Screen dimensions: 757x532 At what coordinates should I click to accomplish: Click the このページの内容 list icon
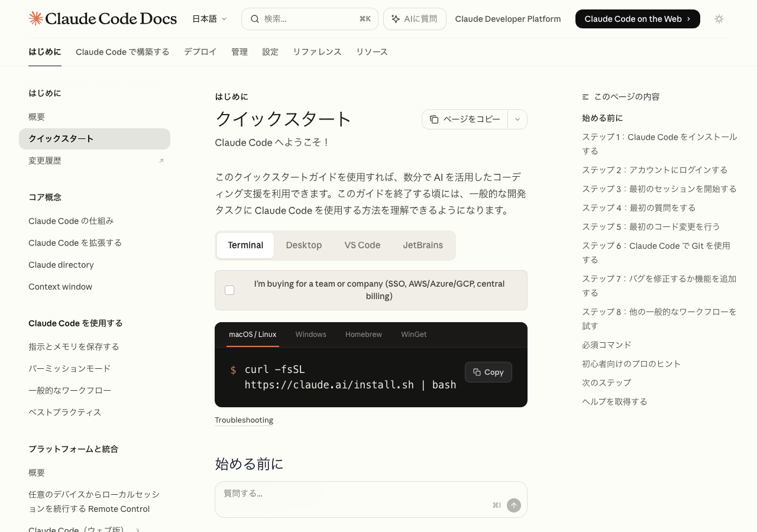point(585,97)
